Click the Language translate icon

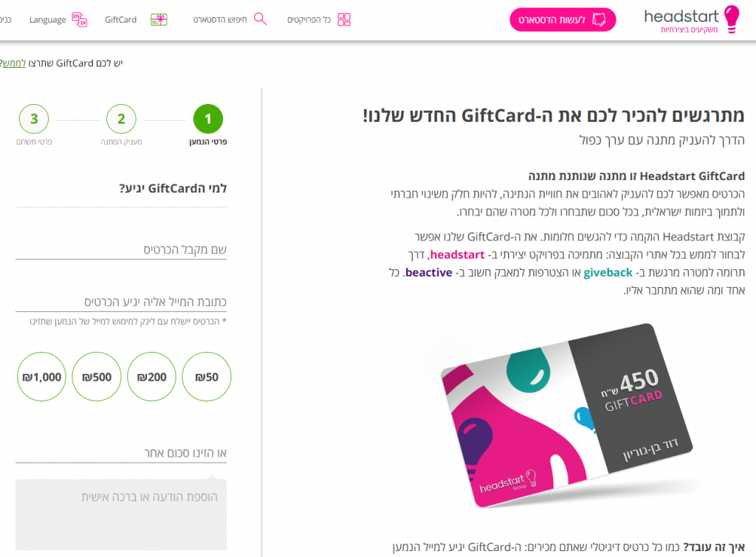point(80,20)
